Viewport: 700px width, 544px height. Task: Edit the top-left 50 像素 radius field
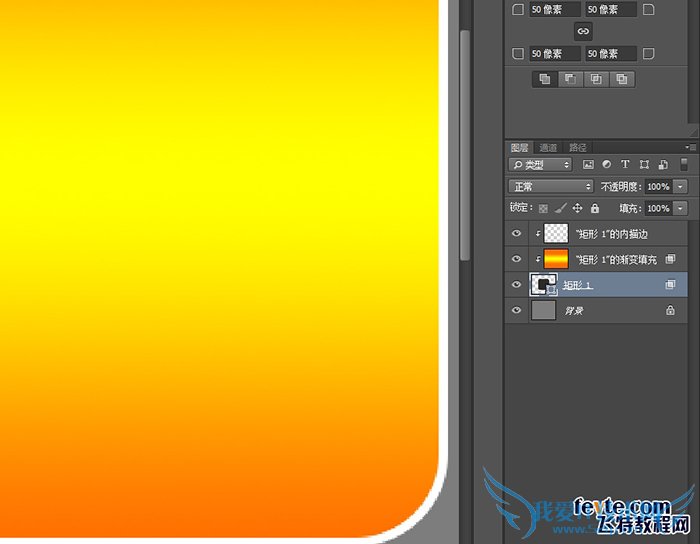(x=555, y=9)
